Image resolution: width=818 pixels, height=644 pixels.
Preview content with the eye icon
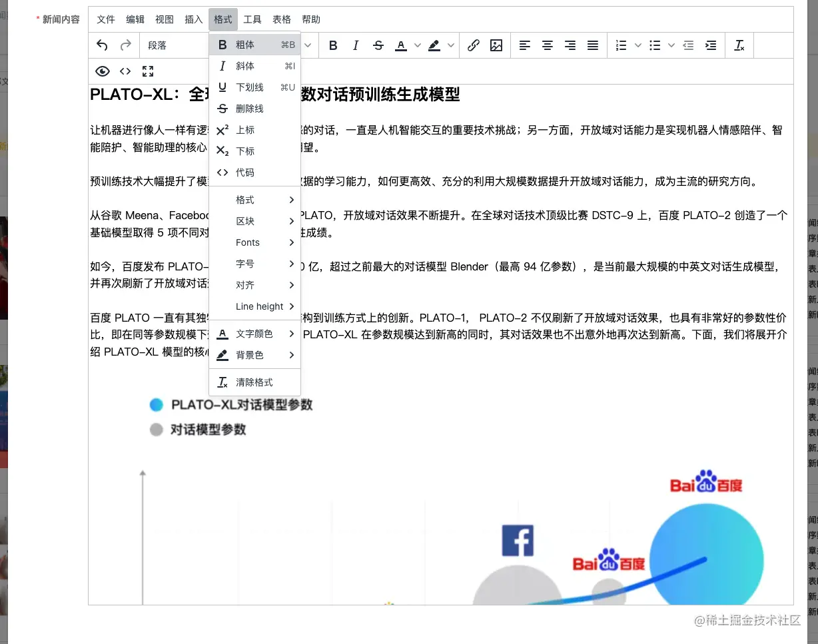coord(102,71)
